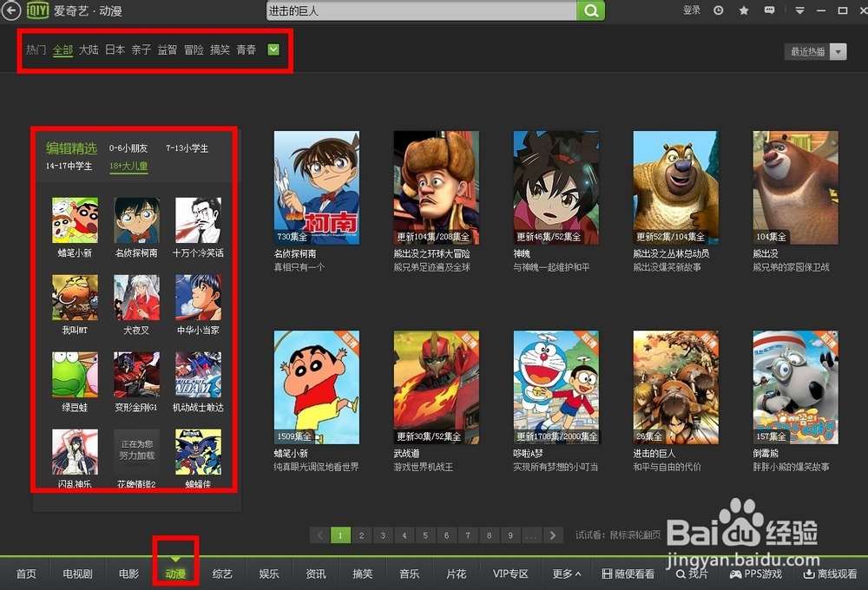Switch to the 电视剧 tab
The image size is (868, 590).
(76, 574)
